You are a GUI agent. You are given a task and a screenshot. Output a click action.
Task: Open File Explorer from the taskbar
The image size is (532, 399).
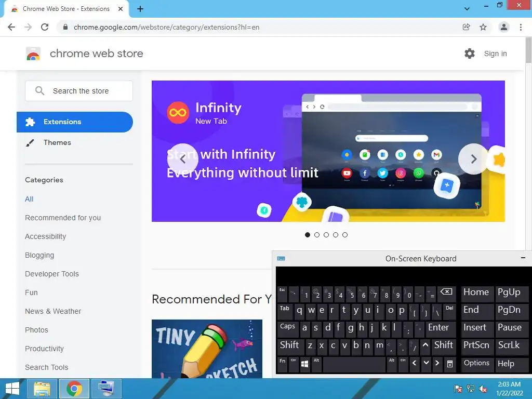[42, 389]
